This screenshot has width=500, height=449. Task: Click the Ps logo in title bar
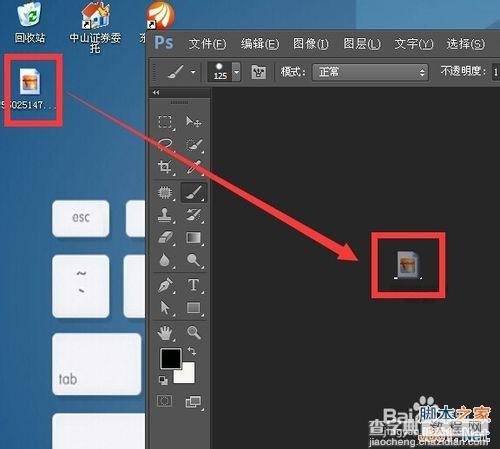click(x=164, y=43)
